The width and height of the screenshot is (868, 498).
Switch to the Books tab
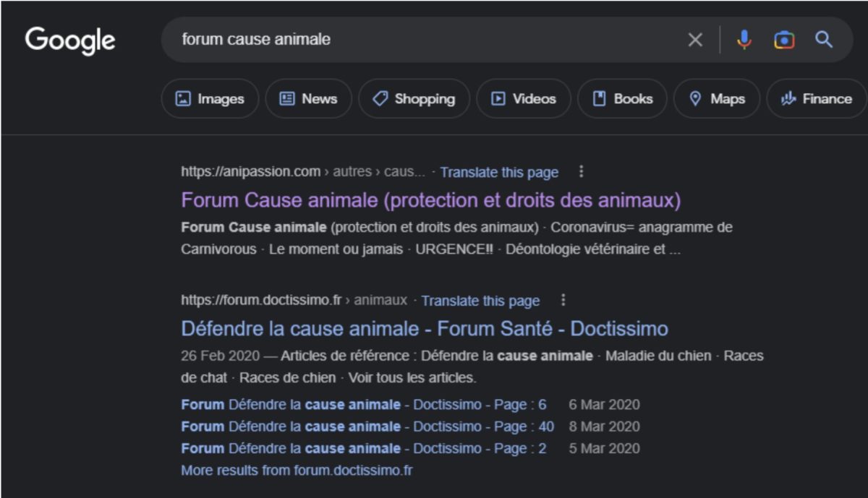point(622,99)
